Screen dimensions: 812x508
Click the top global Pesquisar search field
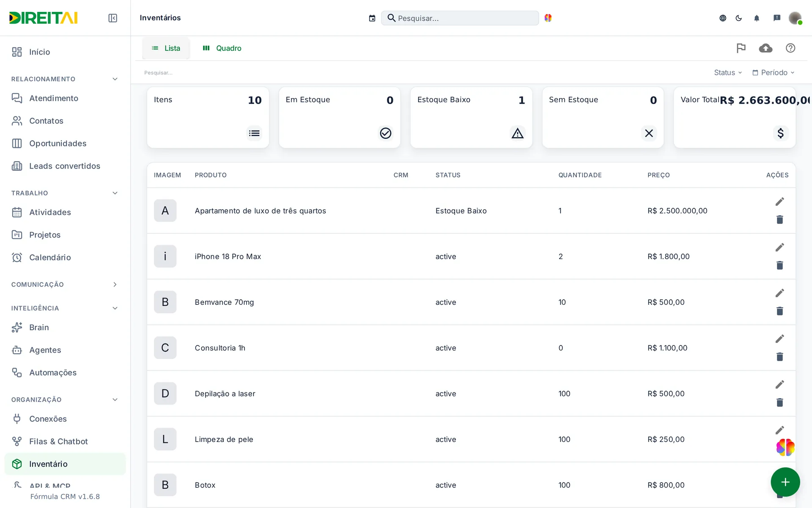pos(460,18)
